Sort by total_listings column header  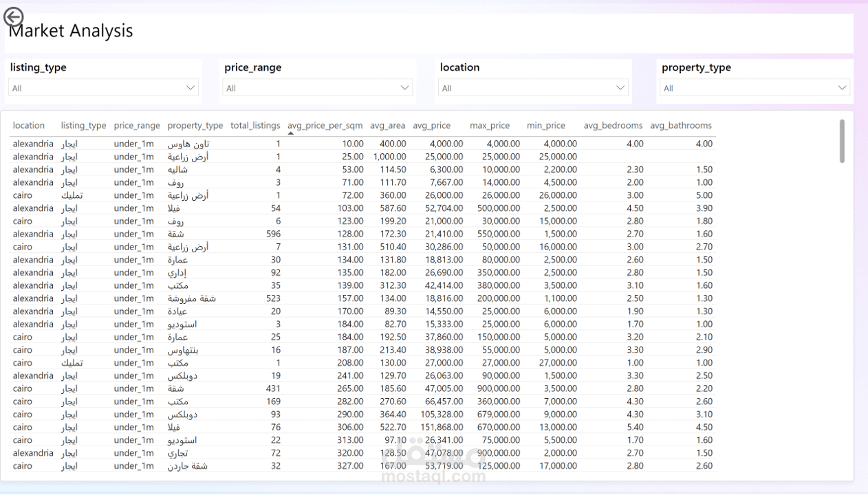point(255,125)
